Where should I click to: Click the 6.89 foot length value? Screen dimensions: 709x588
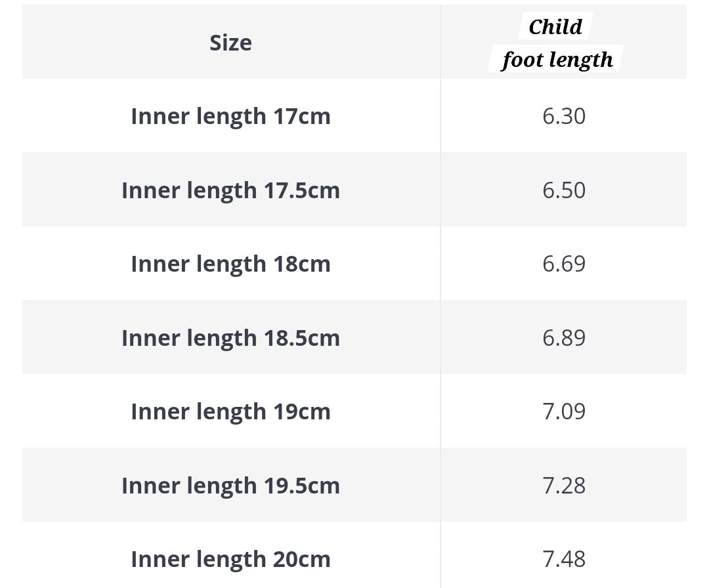point(564,338)
